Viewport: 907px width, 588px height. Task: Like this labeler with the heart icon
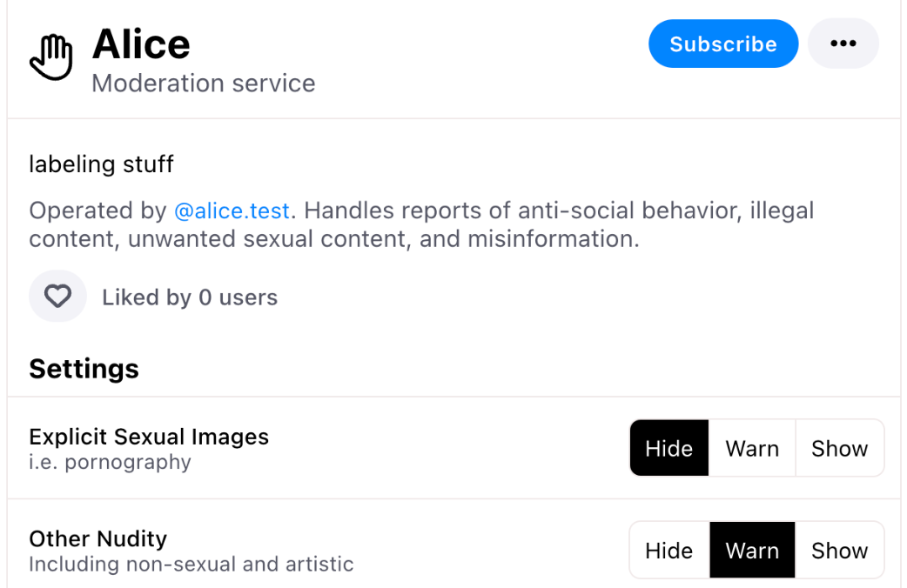click(x=57, y=297)
